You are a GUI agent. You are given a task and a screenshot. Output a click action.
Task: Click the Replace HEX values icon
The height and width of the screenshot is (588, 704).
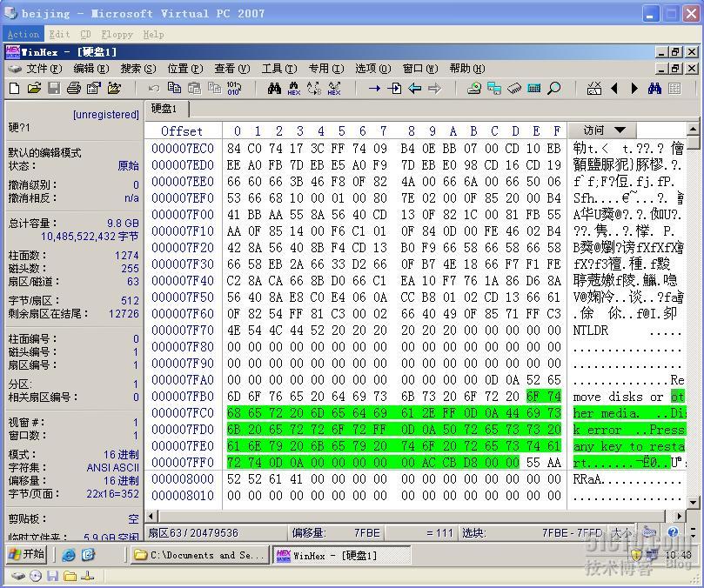tap(334, 89)
